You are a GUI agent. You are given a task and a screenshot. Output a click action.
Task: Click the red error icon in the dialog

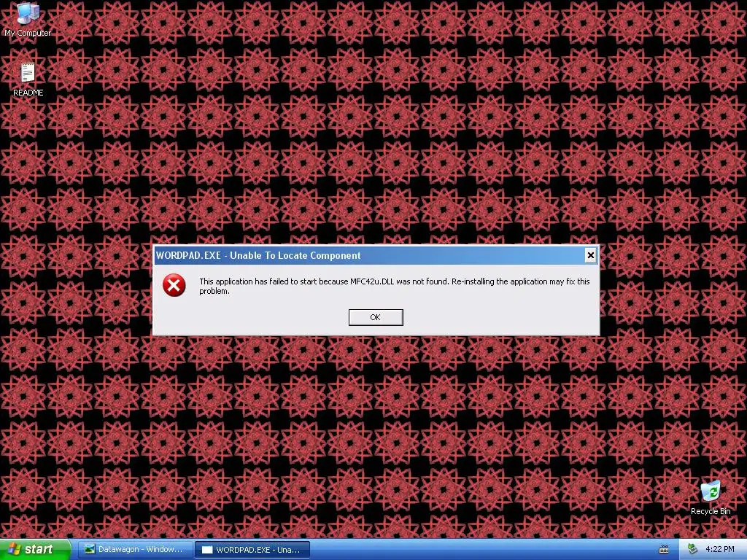pos(174,285)
